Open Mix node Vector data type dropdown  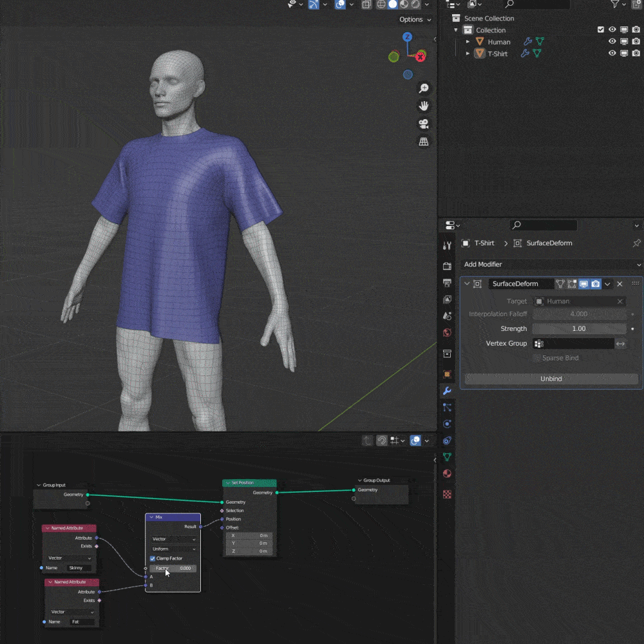tap(173, 539)
